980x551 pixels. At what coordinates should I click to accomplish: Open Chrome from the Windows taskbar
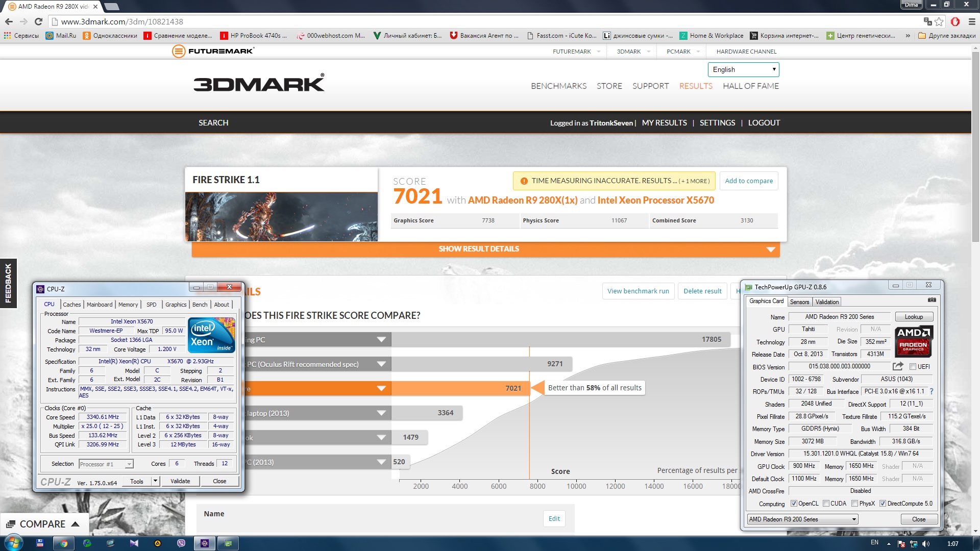(64, 543)
